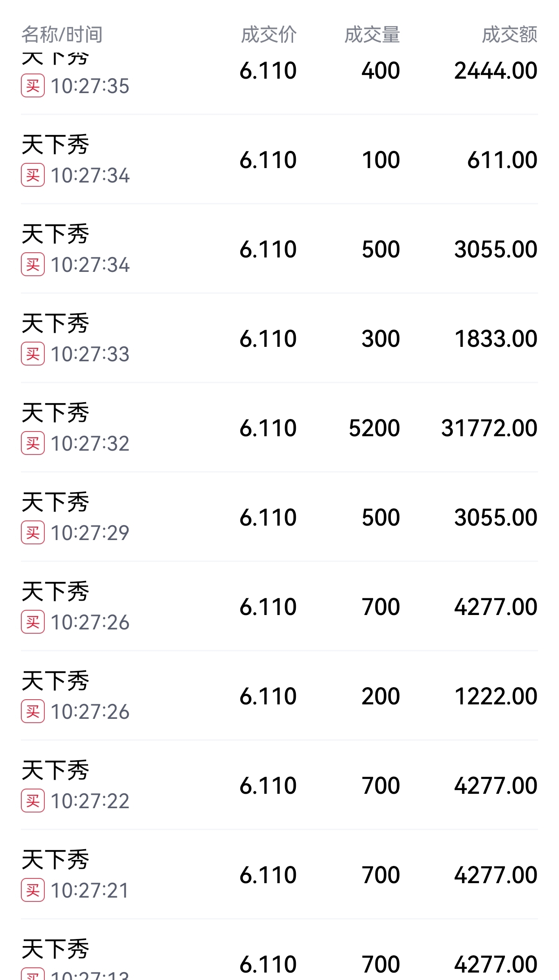
Task: Tap the amount 611.00
Action: tap(502, 160)
